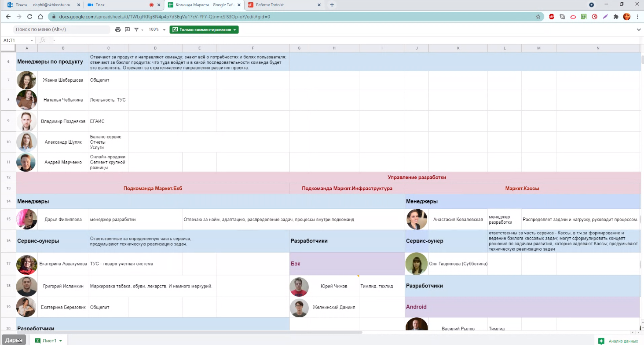Select row header 12
Viewport: 644px width, 345px height.
(x=8, y=177)
